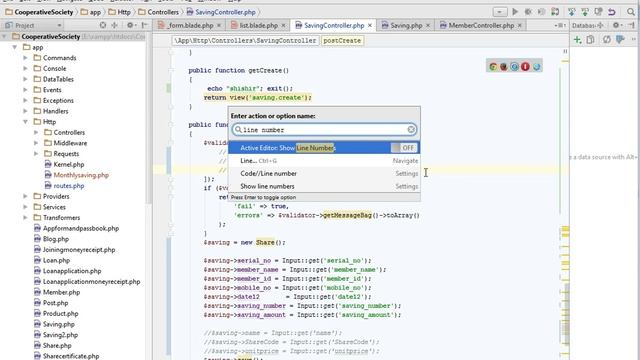Screen dimensions: 640x360
Task: Clear the search field with X icon
Action: [x=411, y=130]
